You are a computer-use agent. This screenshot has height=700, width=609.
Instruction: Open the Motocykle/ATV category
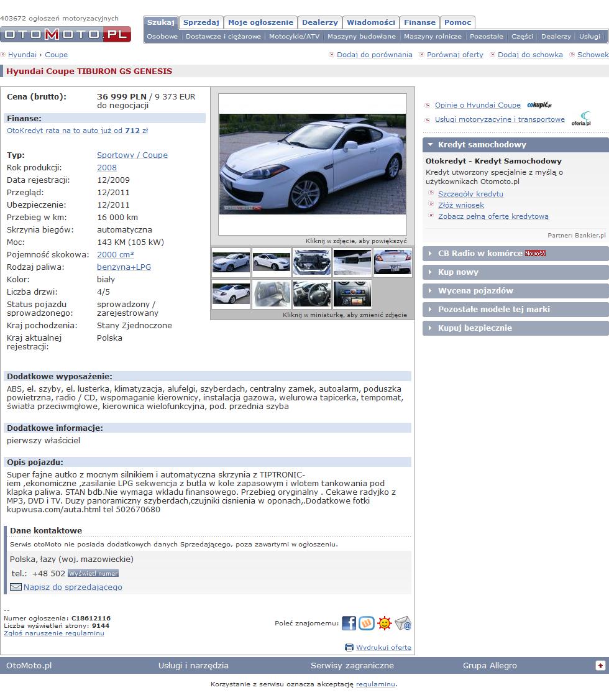tap(294, 37)
